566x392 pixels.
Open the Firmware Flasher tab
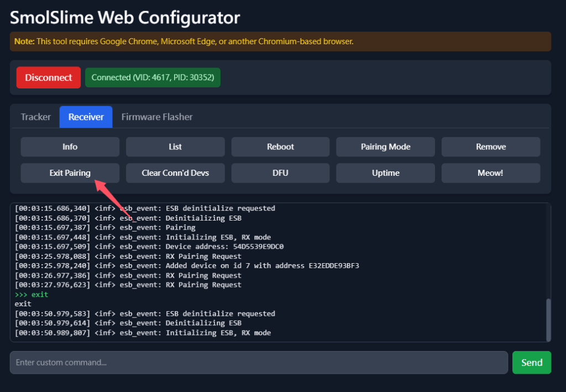157,117
